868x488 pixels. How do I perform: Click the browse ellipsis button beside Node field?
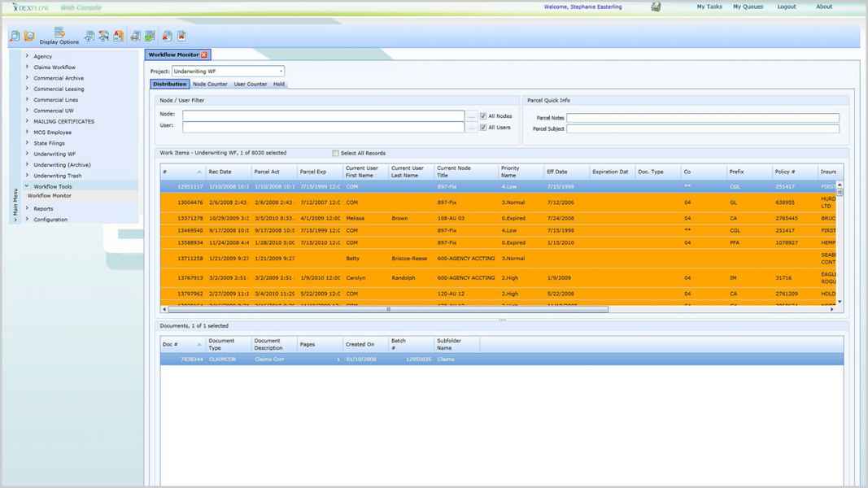coord(471,116)
